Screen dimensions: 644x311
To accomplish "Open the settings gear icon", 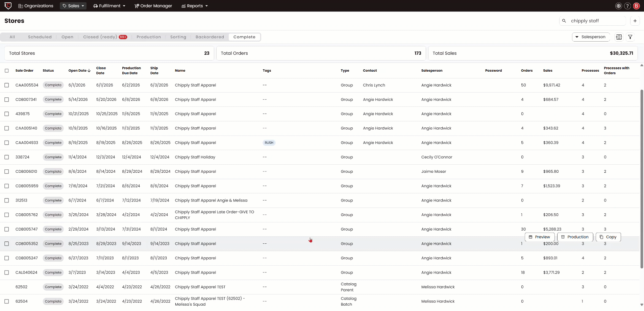I will pos(618,6).
